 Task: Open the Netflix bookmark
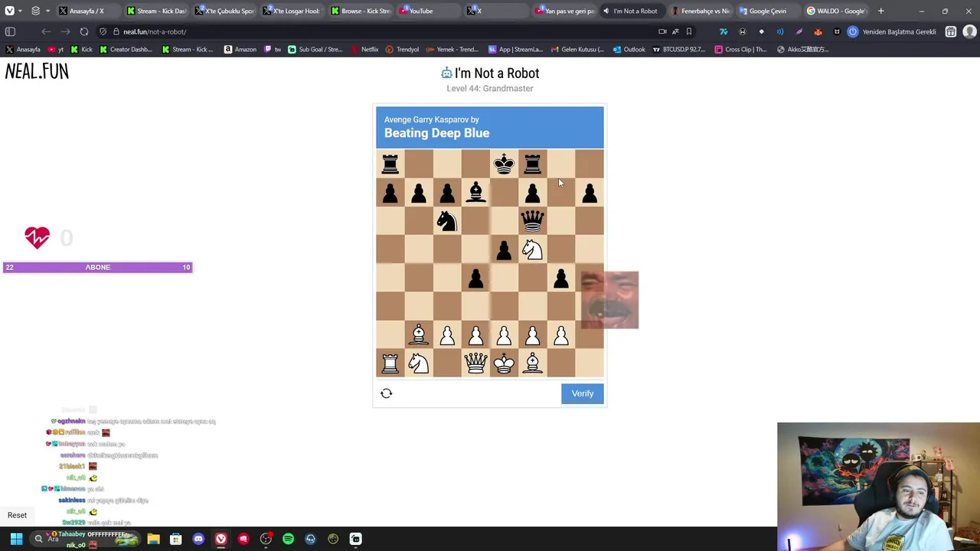pos(364,49)
